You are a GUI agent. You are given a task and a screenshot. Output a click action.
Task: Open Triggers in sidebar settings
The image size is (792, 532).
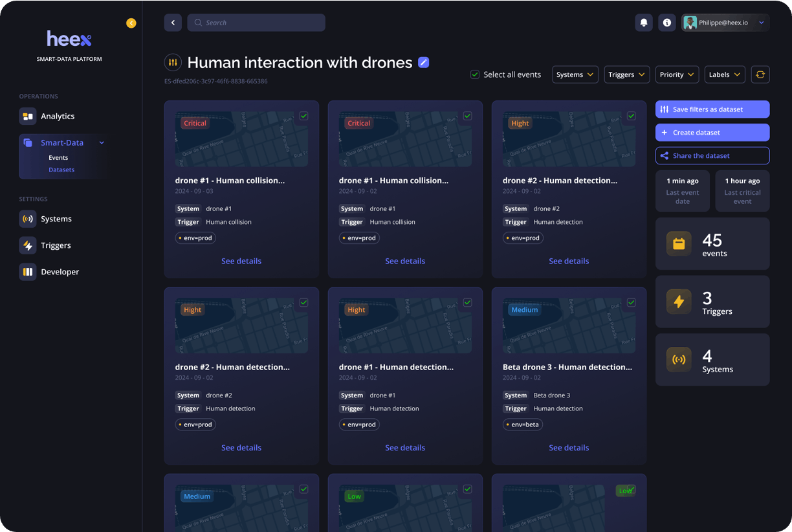click(56, 245)
